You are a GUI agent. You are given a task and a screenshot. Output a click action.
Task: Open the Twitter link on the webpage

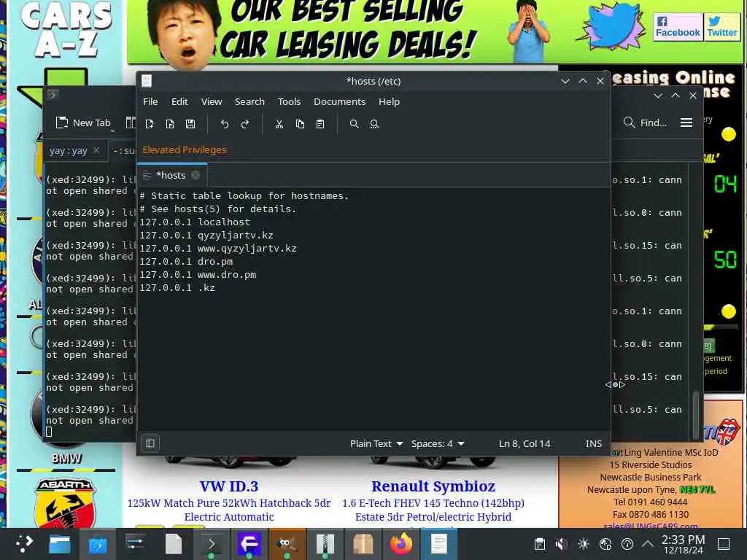[721, 27]
